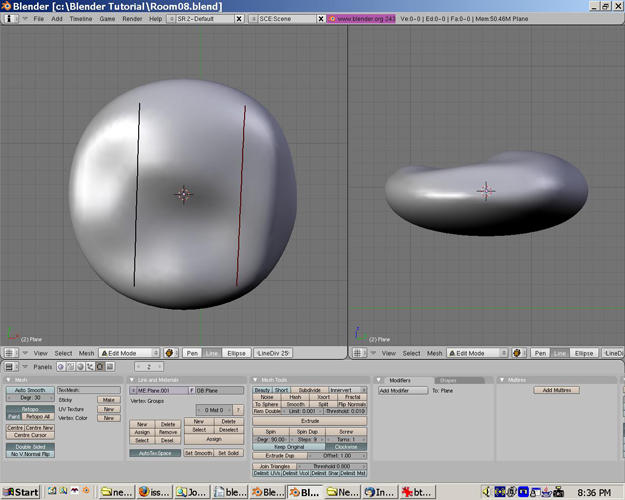Click the buttons Panels window type icon
Screen dimensions: 625x500
(x=10, y=367)
